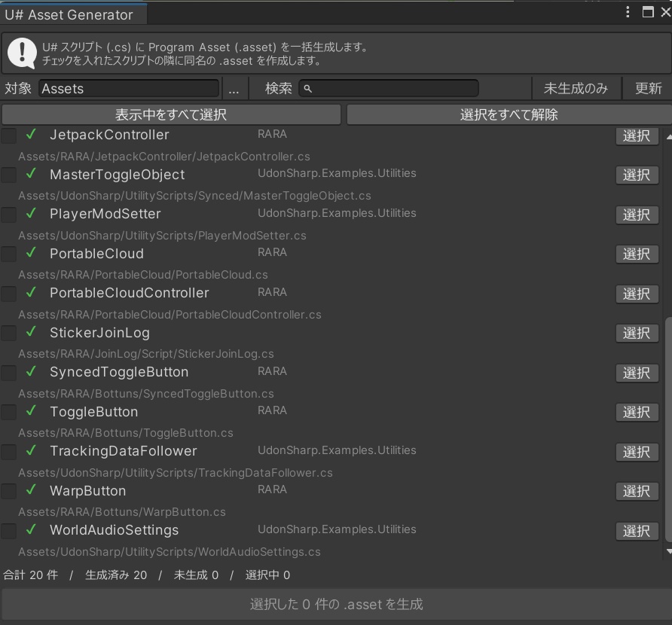This screenshot has width=672, height=625.
Task: Click the RARA namespace on PortableCloud row
Action: 272,252
